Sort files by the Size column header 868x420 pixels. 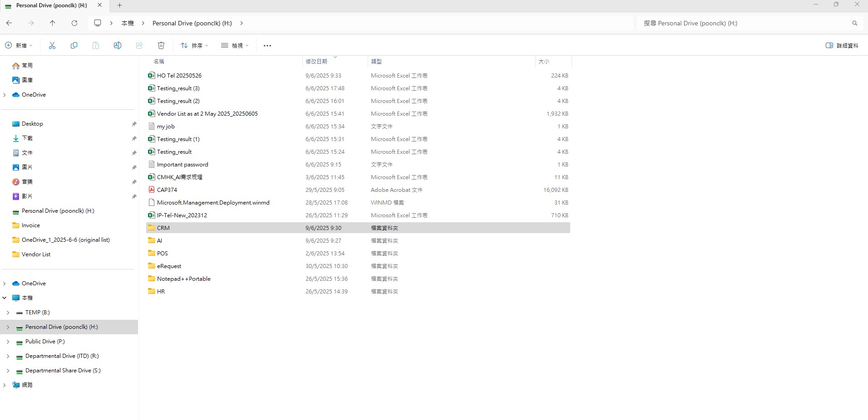(x=544, y=61)
